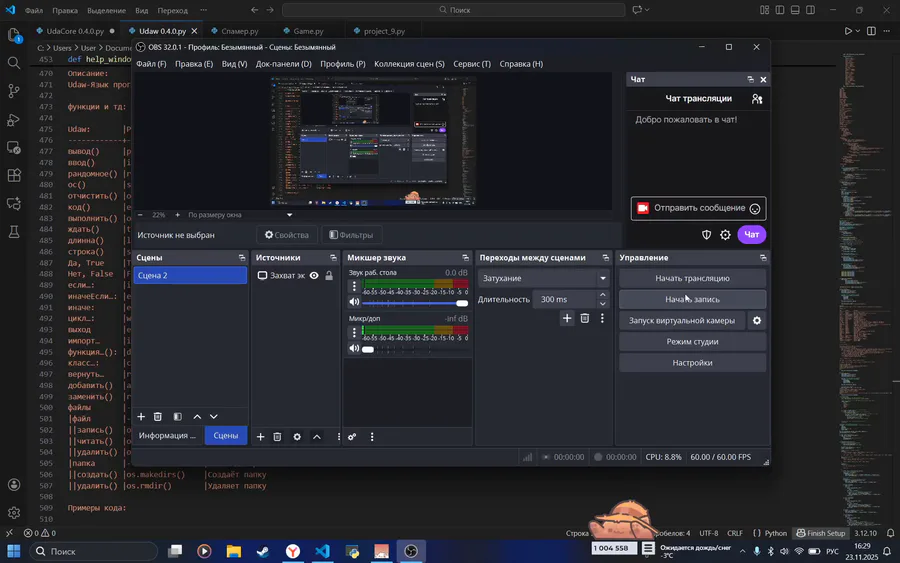900x563 pixels.
Task: Click Windows Start button on taskbar
Action: [14, 552]
